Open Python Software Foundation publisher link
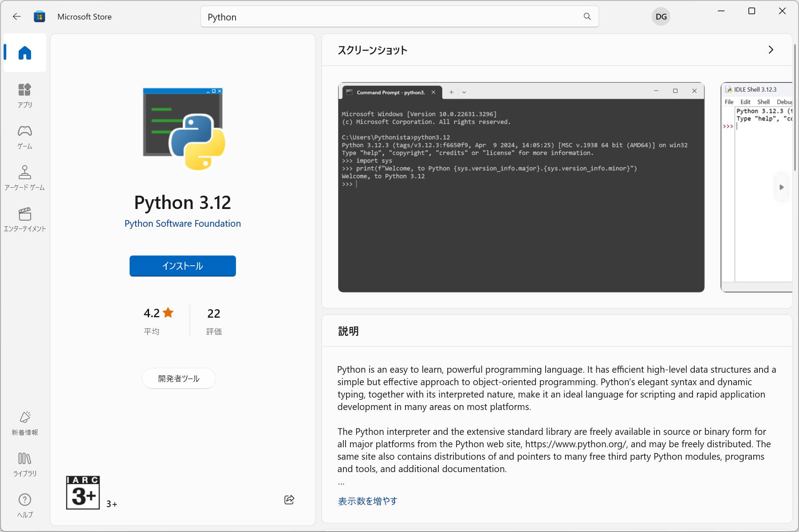Screen dimensions: 799x532 pyautogui.click(x=183, y=224)
